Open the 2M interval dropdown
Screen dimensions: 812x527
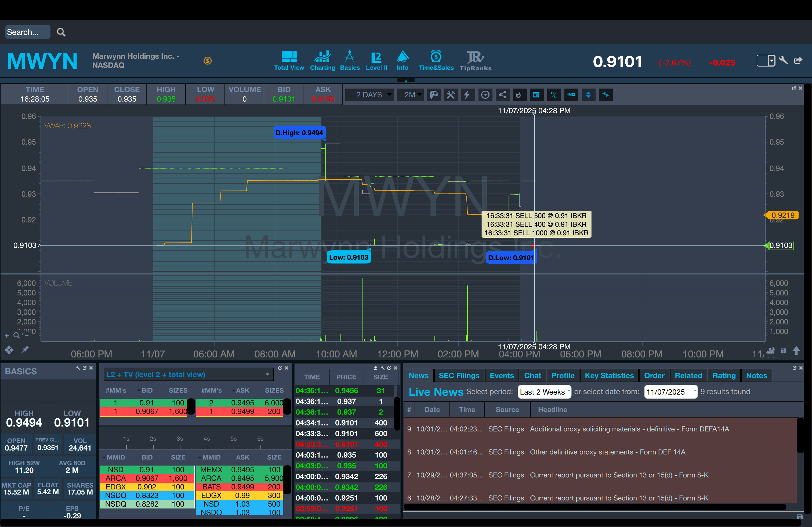click(x=410, y=95)
